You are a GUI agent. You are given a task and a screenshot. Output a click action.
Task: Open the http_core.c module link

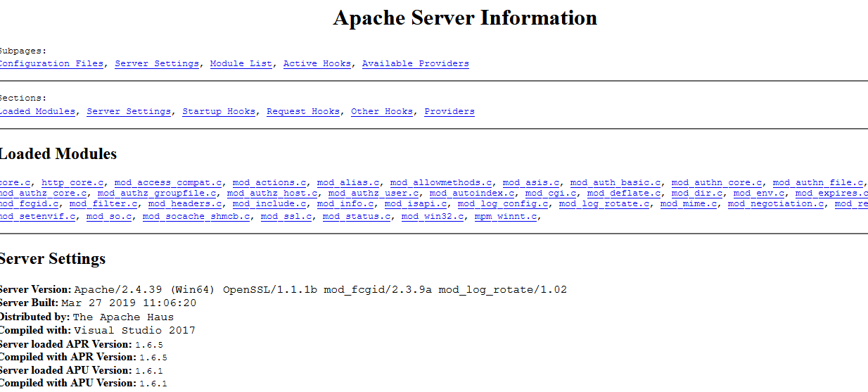[x=72, y=183]
